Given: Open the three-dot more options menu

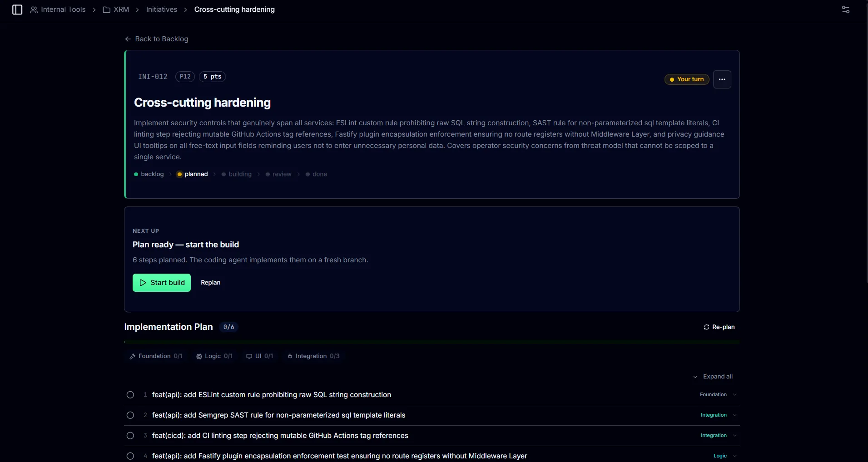Looking at the screenshot, I should 722,79.
